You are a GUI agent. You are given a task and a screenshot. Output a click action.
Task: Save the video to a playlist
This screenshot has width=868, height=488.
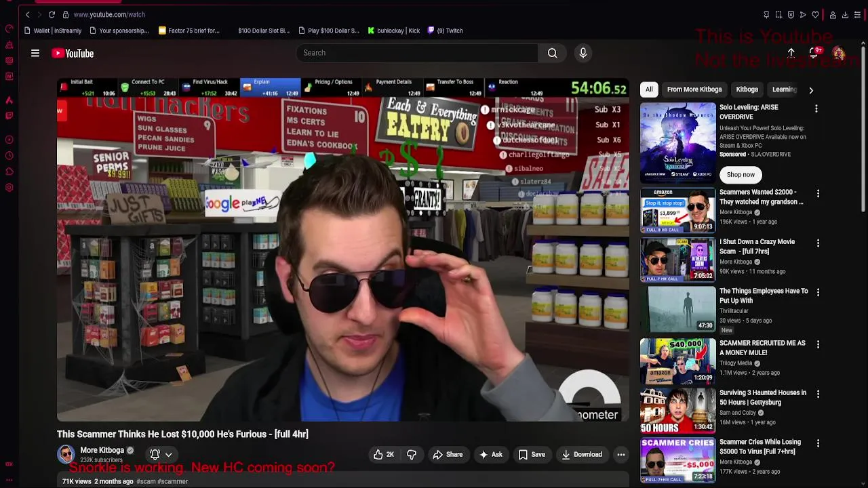click(532, 455)
